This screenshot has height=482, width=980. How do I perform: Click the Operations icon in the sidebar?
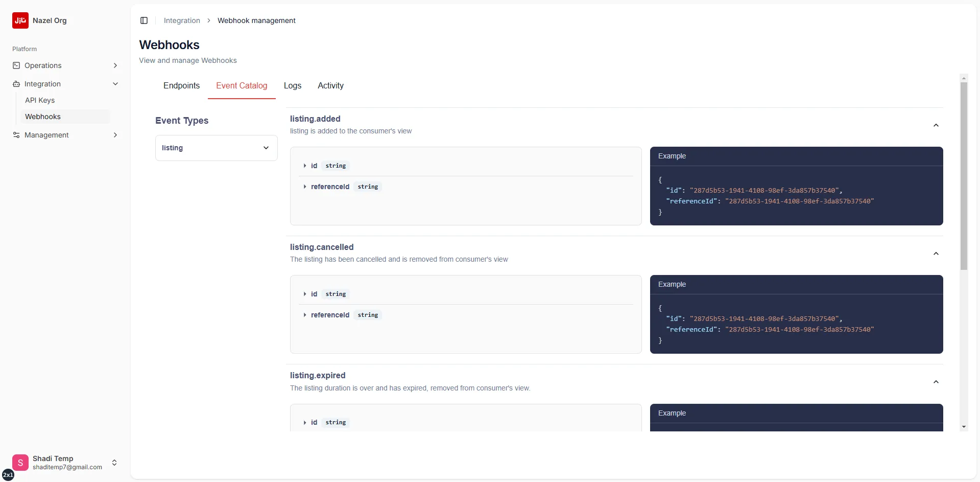tap(16, 65)
